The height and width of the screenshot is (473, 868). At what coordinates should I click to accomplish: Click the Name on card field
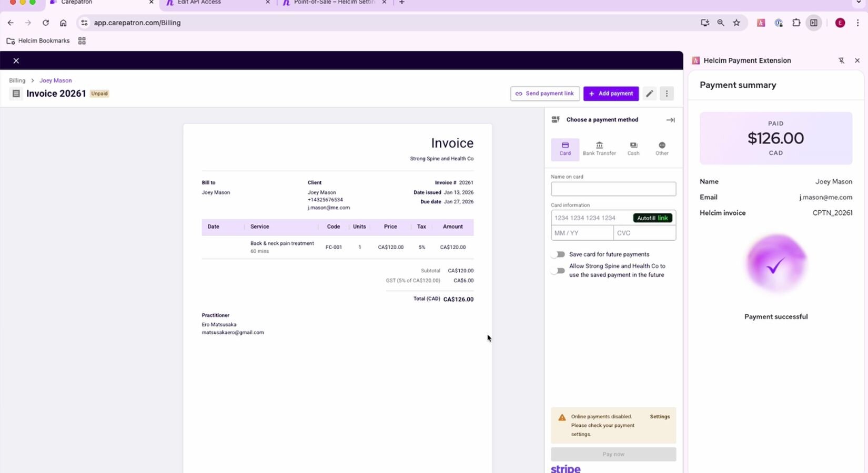613,189
